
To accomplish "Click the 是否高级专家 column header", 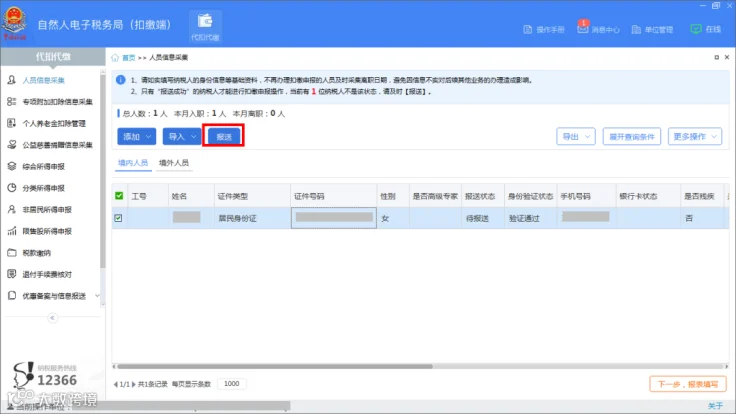I will (435, 196).
